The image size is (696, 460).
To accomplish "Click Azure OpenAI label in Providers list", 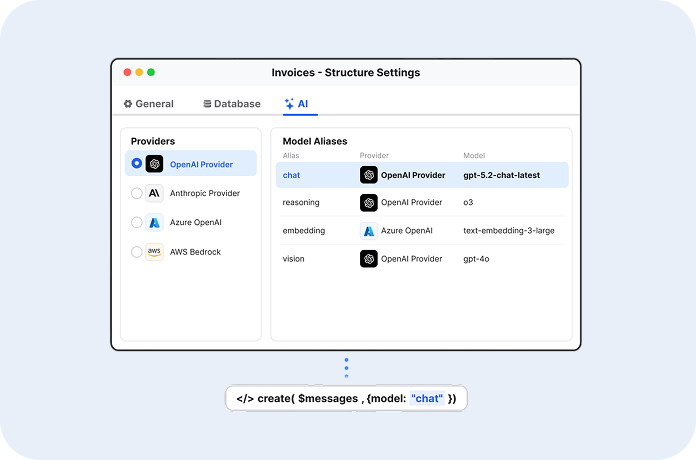I will click(195, 222).
